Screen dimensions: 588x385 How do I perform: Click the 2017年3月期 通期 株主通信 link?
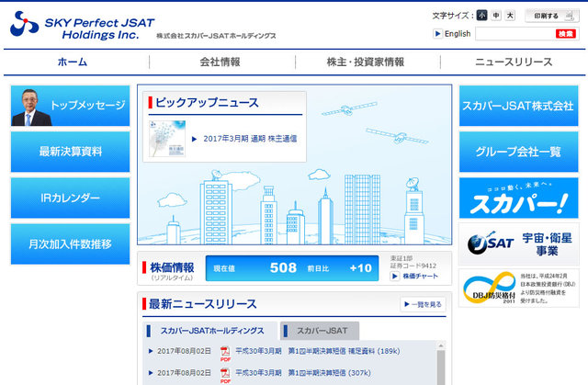(249, 139)
